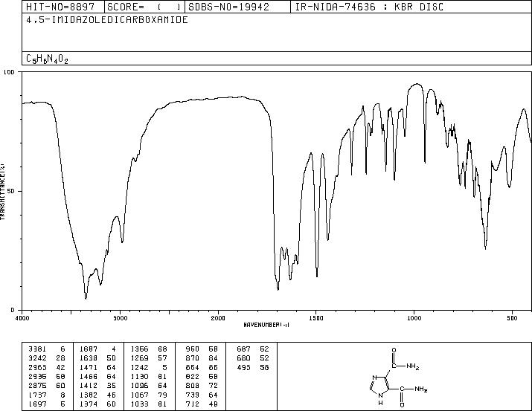Viewport: 532px width, 411px height.
Task: Select the 1242 peak row in table
Action: 149,367
